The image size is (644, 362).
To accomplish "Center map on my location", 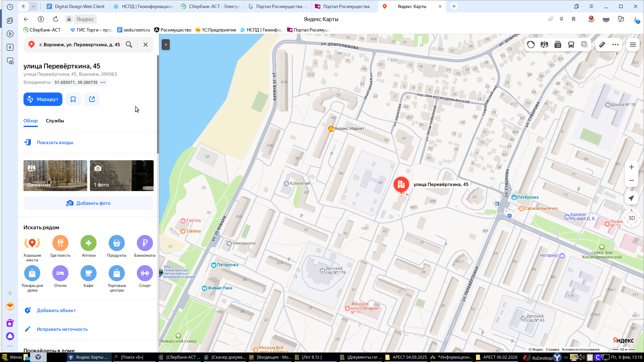I will pos(631,198).
